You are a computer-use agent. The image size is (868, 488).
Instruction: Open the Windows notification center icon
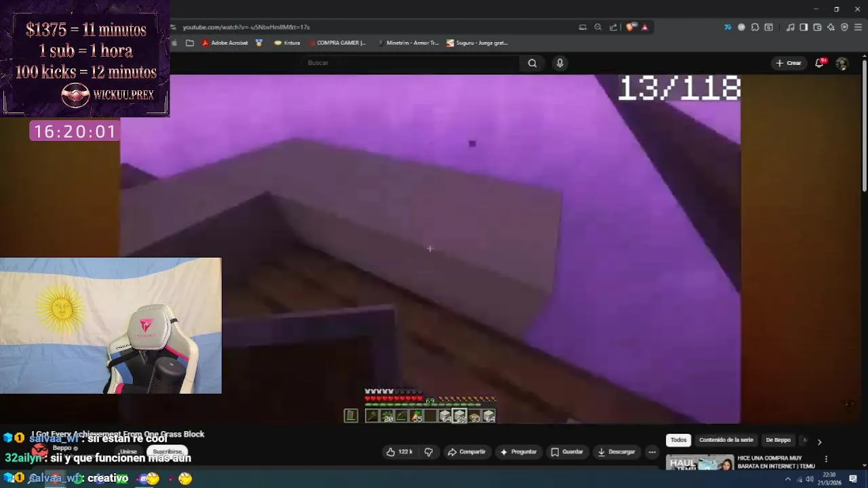(853, 479)
